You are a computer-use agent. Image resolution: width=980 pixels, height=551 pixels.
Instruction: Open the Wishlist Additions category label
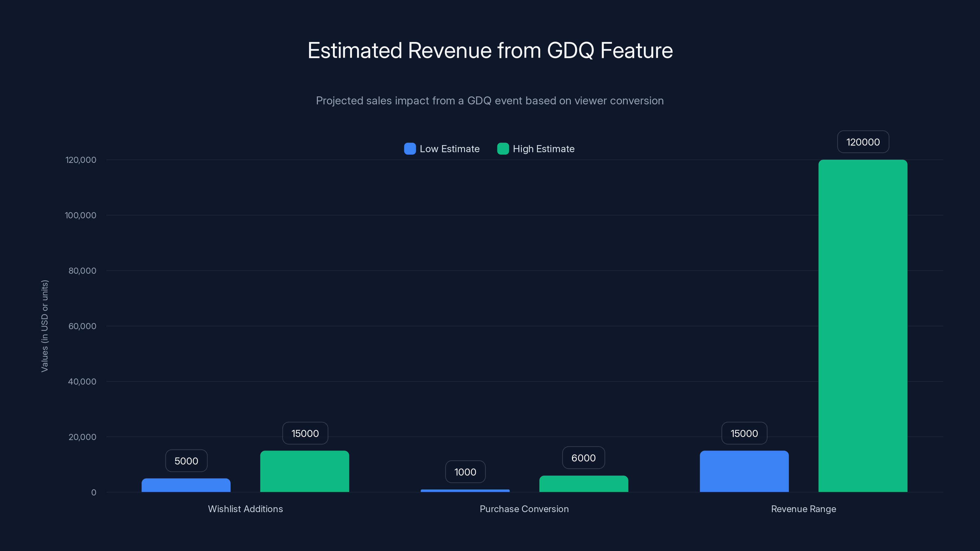coord(245,509)
